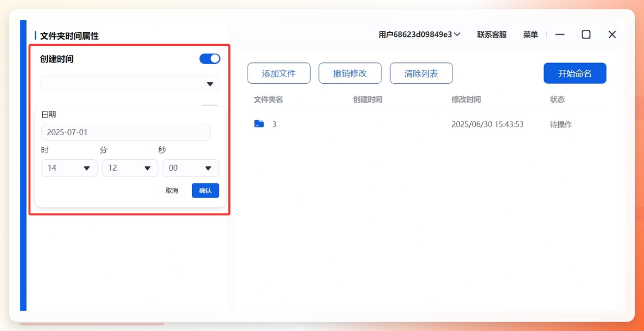Image resolution: width=644 pixels, height=331 pixels.
Task: Click the 清除列表 button
Action: click(x=421, y=73)
